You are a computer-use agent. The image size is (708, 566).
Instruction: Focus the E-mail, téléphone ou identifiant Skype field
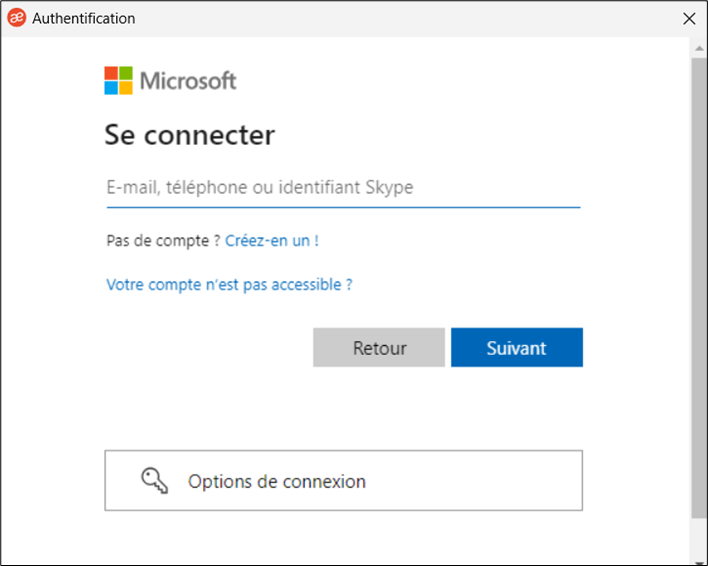coord(343,188)
